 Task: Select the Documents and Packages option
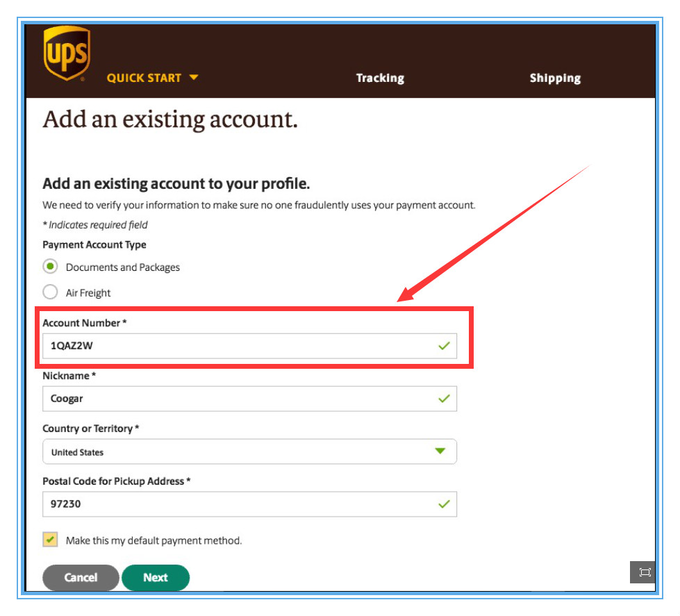[x=49, y=267]
